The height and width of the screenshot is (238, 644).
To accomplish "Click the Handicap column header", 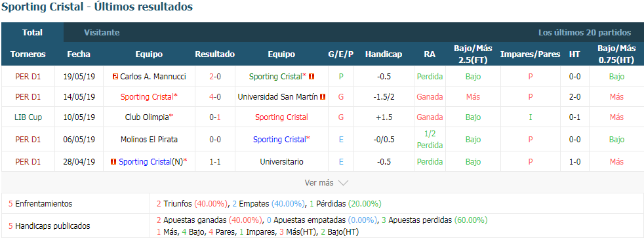I will click(x=384, y=54).
